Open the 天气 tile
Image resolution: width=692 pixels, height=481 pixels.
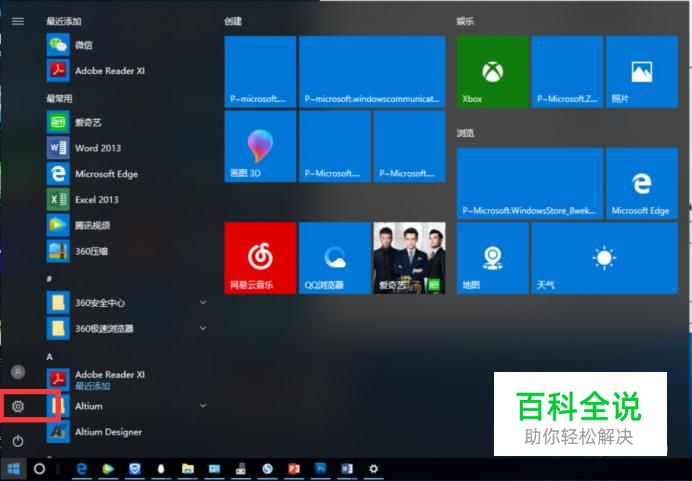pos(605,258)
